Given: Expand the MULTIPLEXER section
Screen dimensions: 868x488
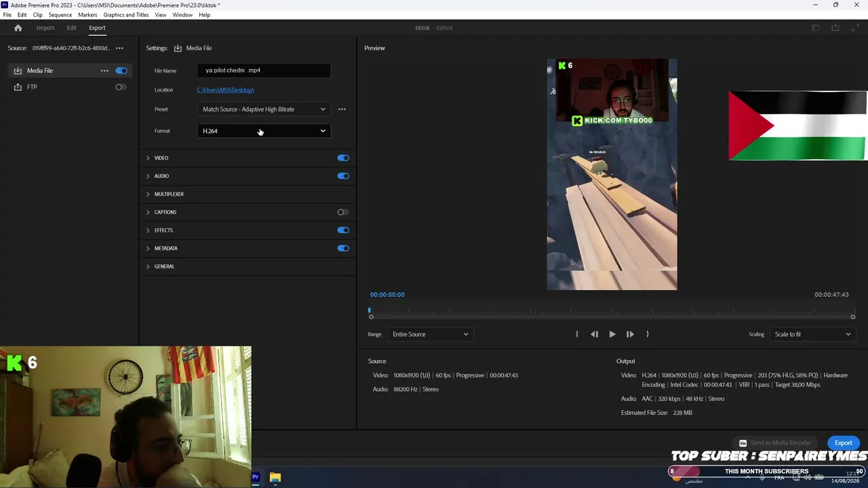Looking at the screenshot, I should 148,194.
